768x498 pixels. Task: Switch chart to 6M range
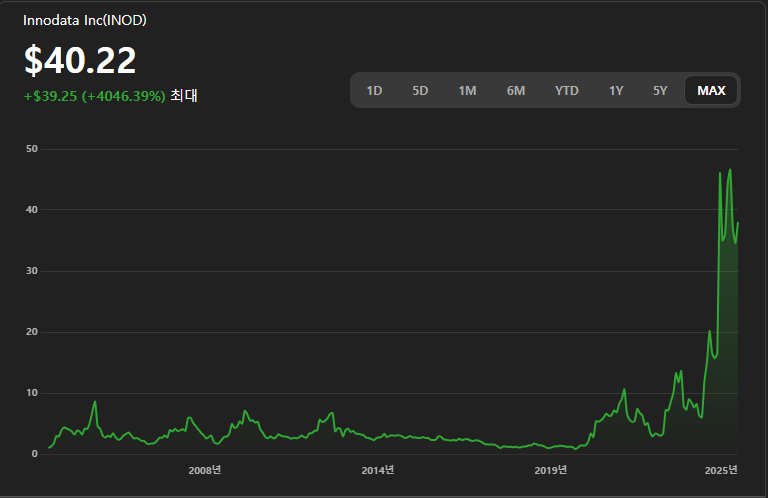point(516,91)
